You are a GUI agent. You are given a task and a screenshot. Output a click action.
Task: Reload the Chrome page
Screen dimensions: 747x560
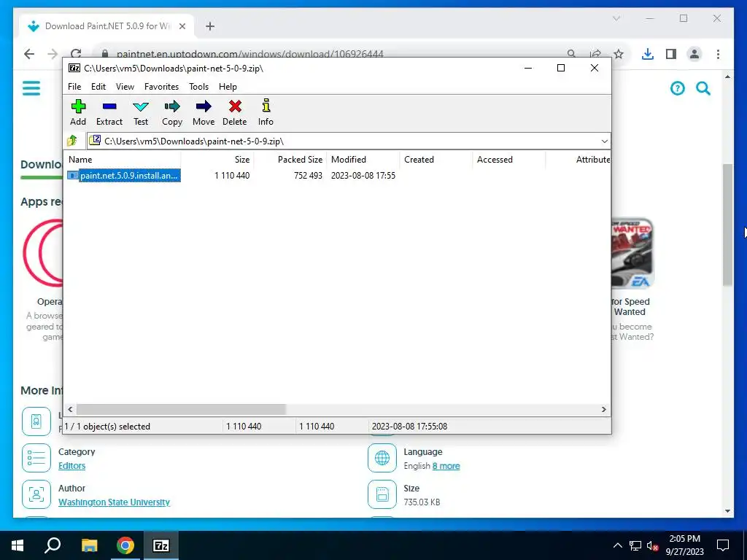click(x=76, y=54)
